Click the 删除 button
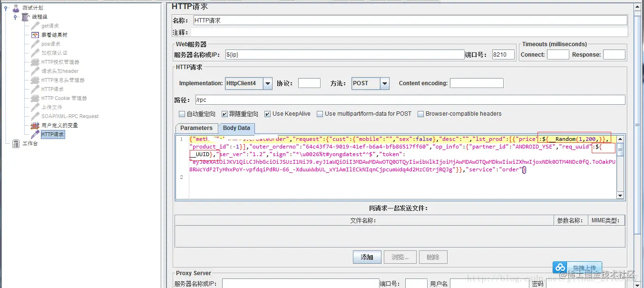644x288 pixels. (x=433, y=257)
